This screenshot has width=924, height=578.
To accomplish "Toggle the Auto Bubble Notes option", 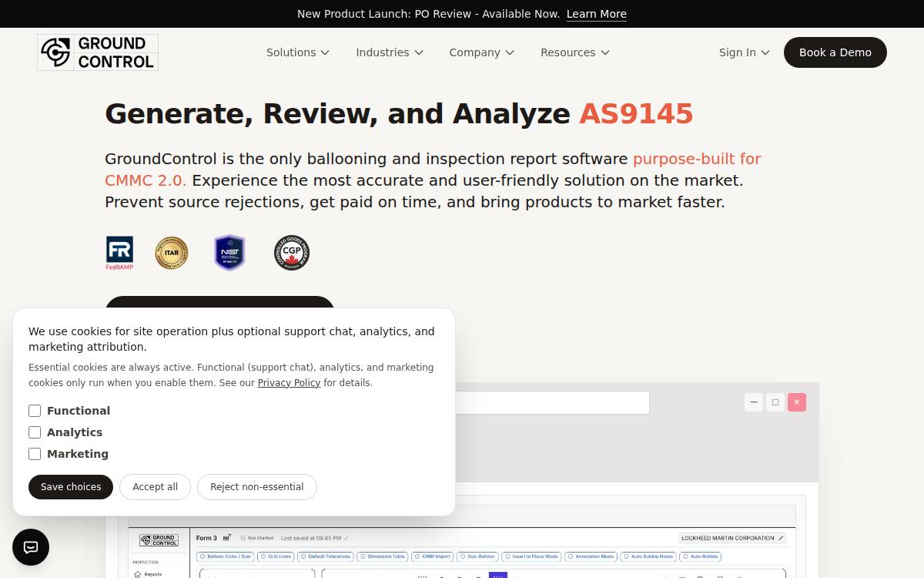I will point(648,556).
